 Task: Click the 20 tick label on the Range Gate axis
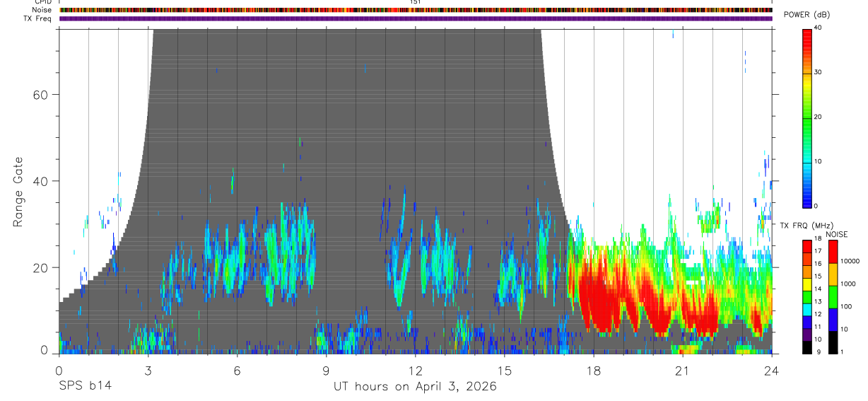[39, 268]
